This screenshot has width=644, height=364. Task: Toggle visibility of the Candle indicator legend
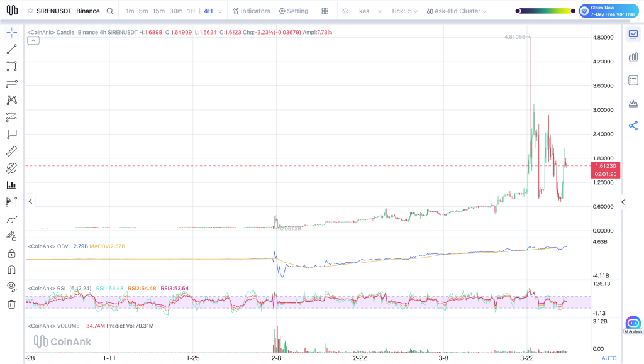[33, 40]
